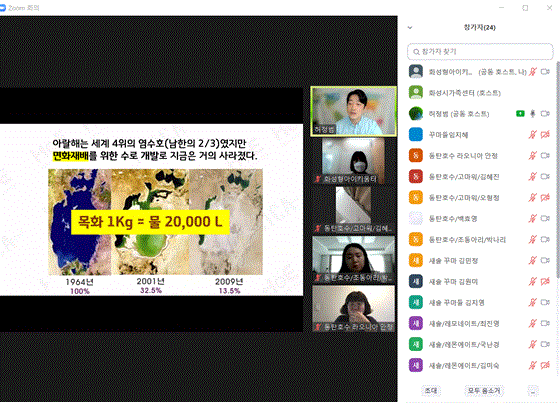Toggle mute for 화성형아이키 (공동 호스트, 나)
This screenshot has width=560, height=403.
(532, 72)
